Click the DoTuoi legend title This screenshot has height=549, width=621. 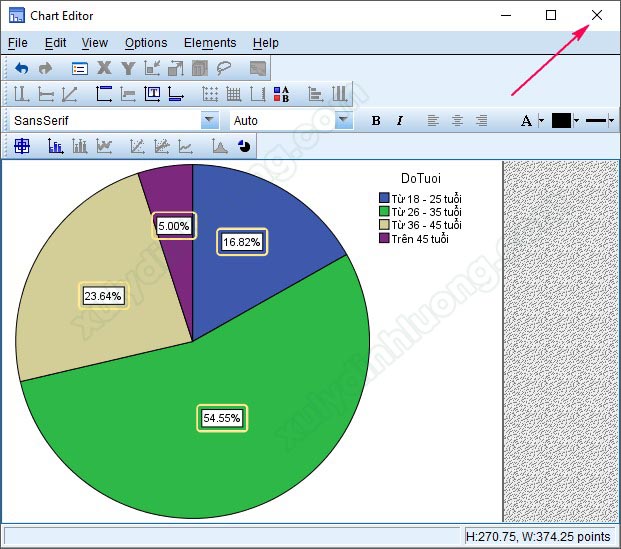click(421, 178)
